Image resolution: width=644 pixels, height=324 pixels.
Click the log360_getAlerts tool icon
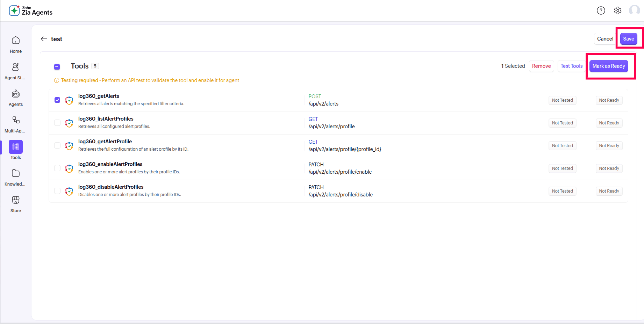[69, 100]
